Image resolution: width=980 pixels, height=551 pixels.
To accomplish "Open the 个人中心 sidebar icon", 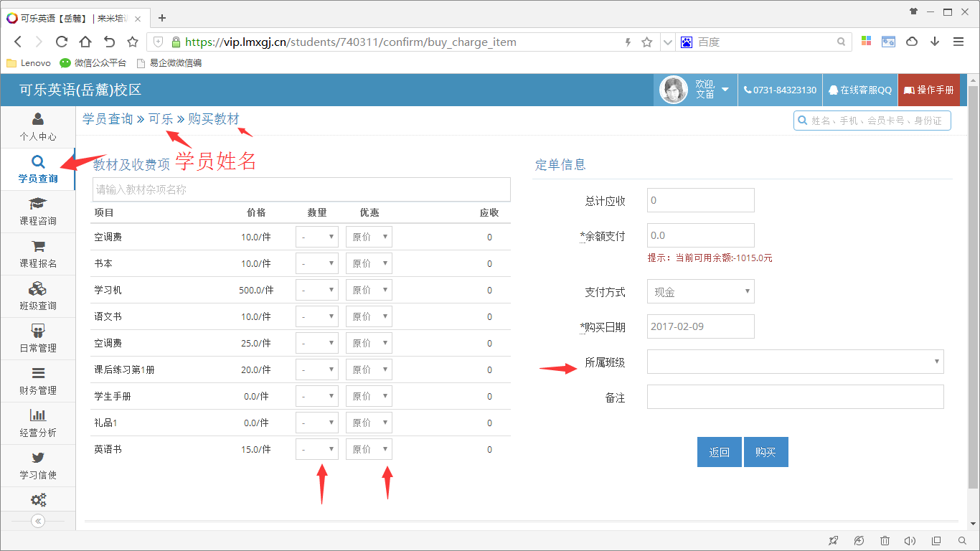I will (38, 126).
